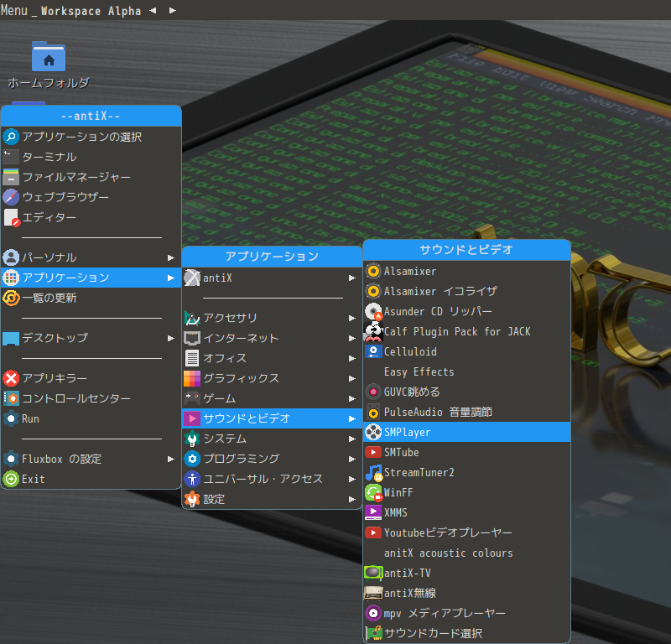Image resolution: width=671 pixels, height=644 pixels.
Task: Expand the グラフィックス submenu arrow
Action: [x=351, y=378]
